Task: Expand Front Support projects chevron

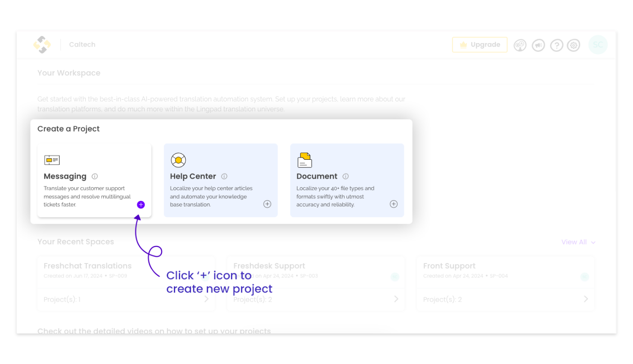Action: tap(586, 299)
